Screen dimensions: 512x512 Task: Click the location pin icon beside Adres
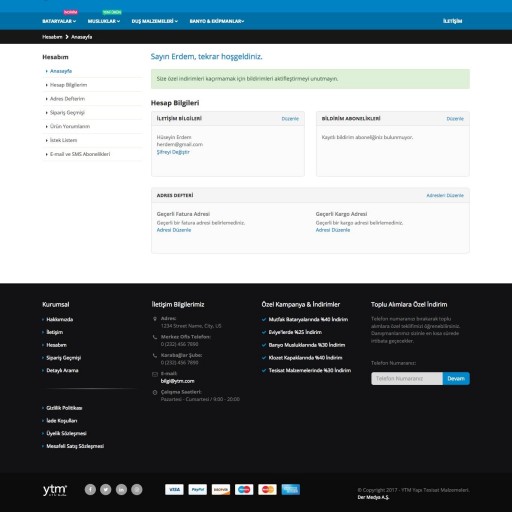pyautogui.click(x=155, y=319)
